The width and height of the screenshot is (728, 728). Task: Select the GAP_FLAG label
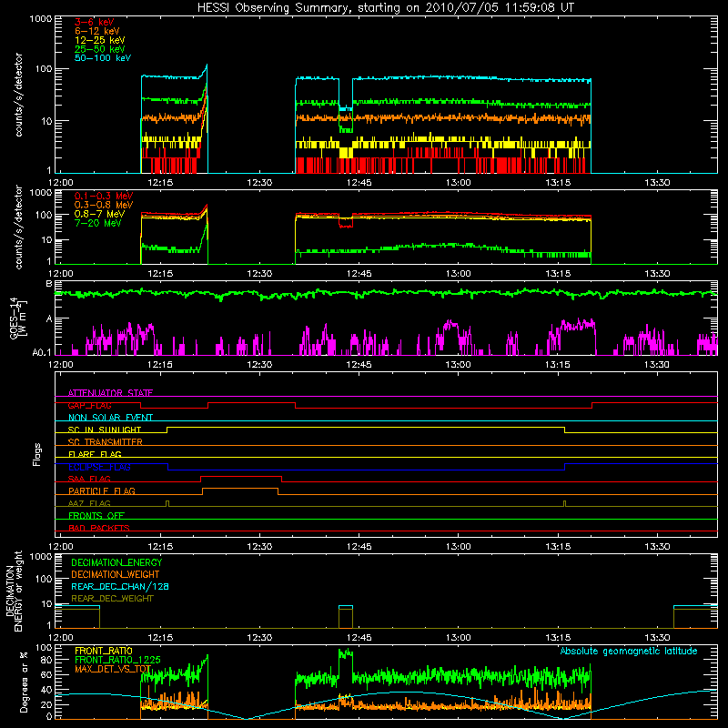point(89,405)
